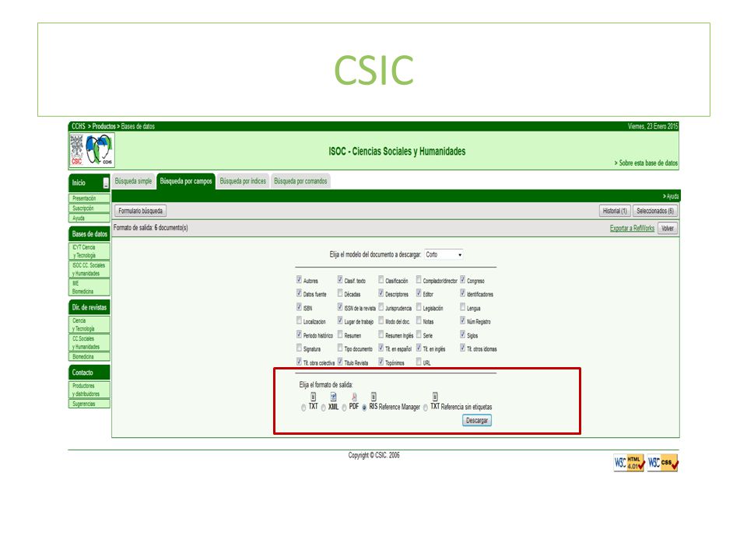Open sidebar Ayuda under Inicio
The width and height of the screenshot is (747, 560).
pyautogui.click(x=89, y=218)
